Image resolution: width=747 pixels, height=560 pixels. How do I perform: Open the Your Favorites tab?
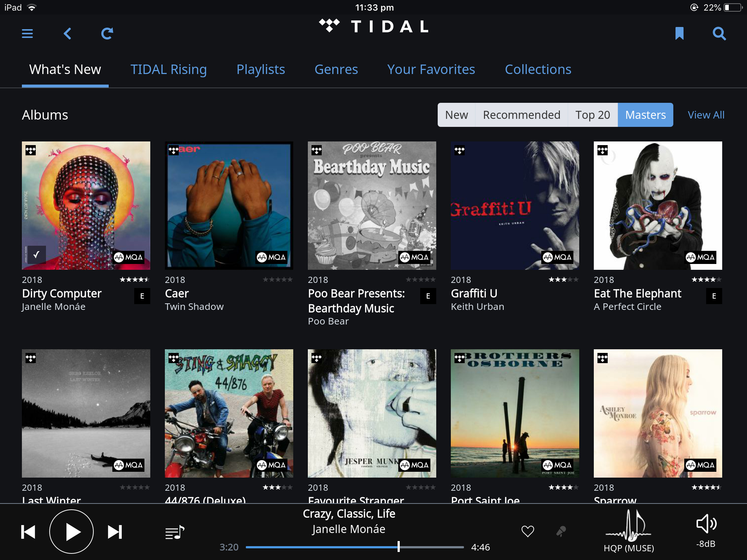(431, 70)
